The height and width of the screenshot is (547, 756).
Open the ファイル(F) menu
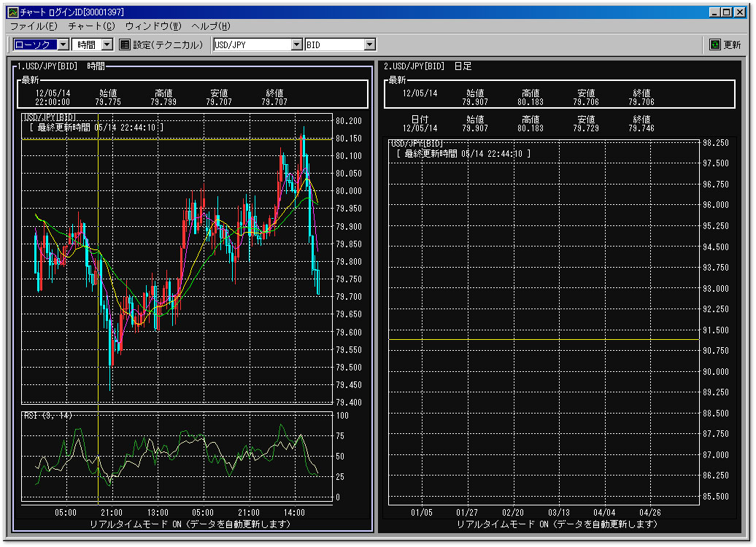[x=34, y=26]
